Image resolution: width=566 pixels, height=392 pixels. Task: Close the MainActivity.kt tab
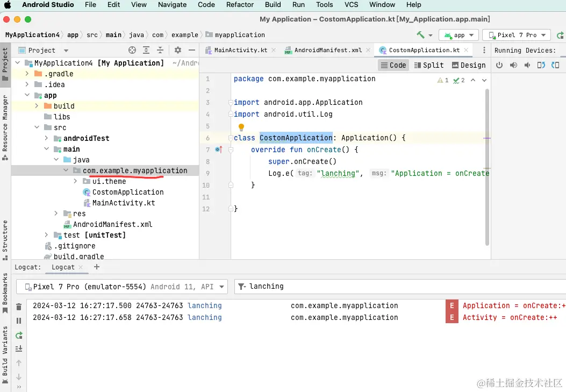274,50
